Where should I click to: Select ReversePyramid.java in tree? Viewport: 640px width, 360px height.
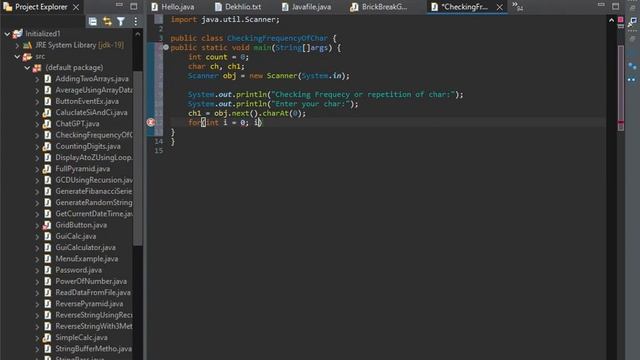[x=89, y=304]
